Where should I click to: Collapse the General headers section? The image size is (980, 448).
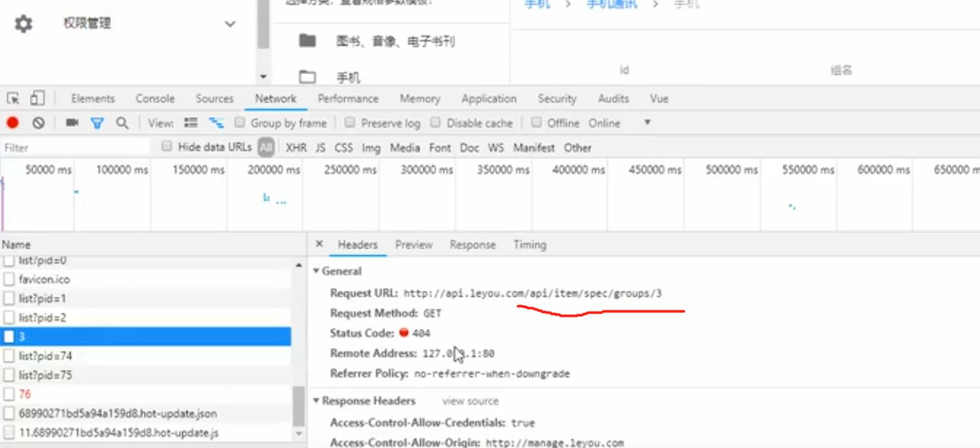[316, 271]
